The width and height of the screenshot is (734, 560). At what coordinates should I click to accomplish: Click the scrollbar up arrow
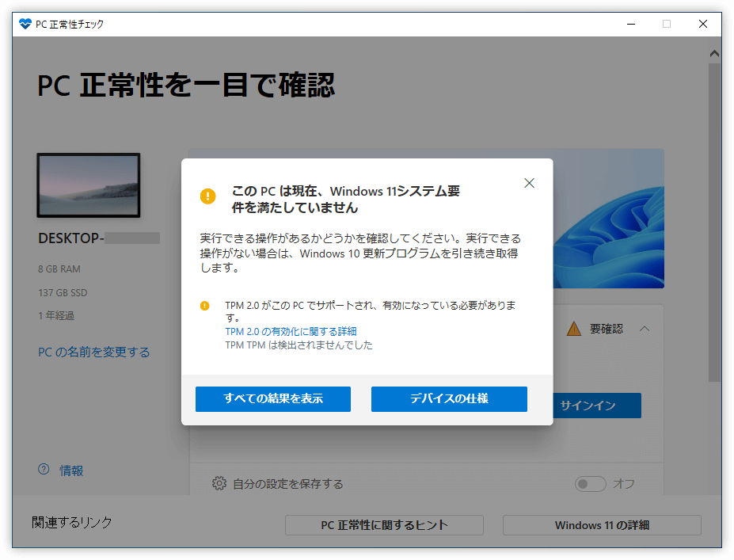714,53
